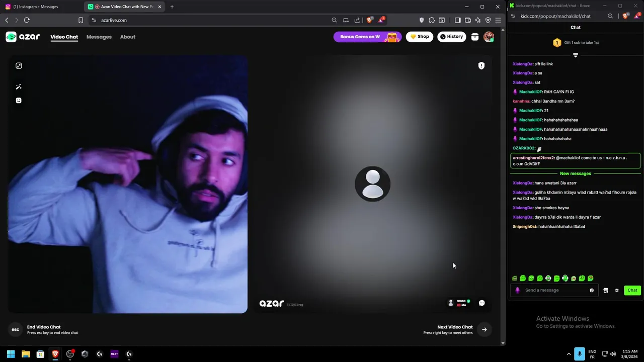The image size is (644, 362).
Task: Jump to New messages in chat
Action: [576, 173]
